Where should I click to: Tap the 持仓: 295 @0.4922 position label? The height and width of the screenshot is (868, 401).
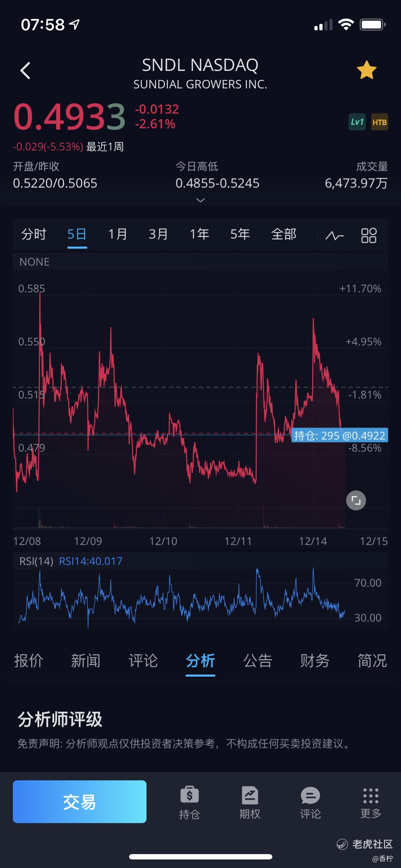coord(340,435)
